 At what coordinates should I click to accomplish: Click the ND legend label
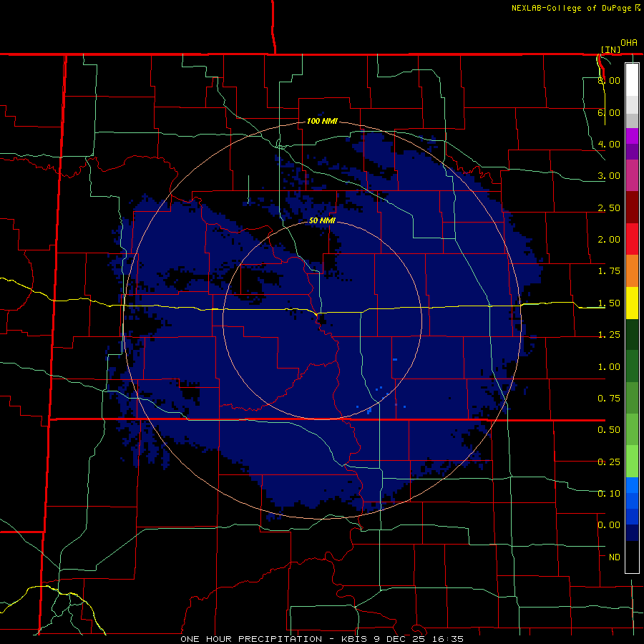pos(615,557)
